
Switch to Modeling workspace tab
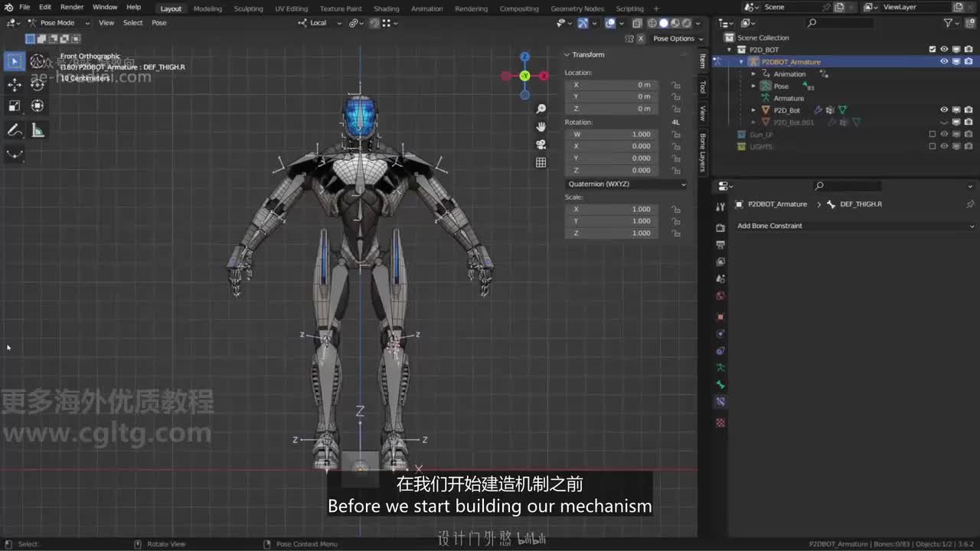point(207,8)
